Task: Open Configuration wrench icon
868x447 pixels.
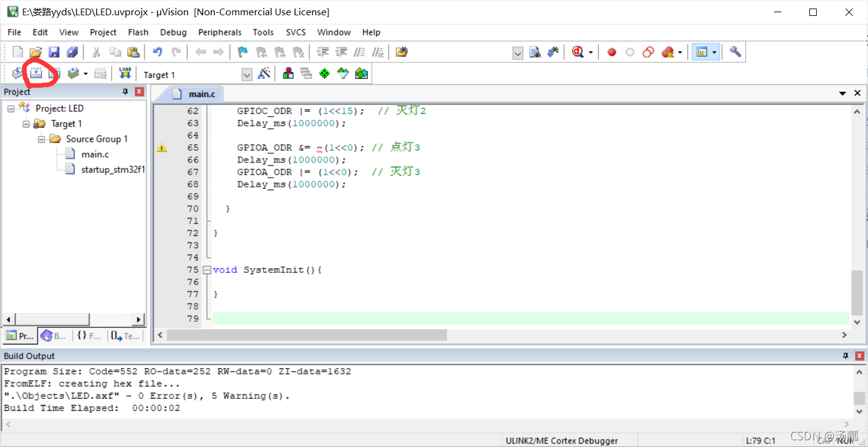Action: tap(736, 53)
